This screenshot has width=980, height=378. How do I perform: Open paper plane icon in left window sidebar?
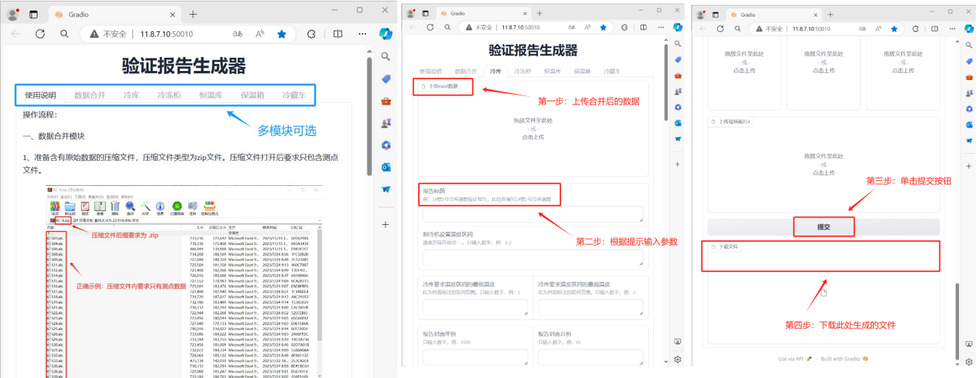pyautogui.click(x=385, y=189)
